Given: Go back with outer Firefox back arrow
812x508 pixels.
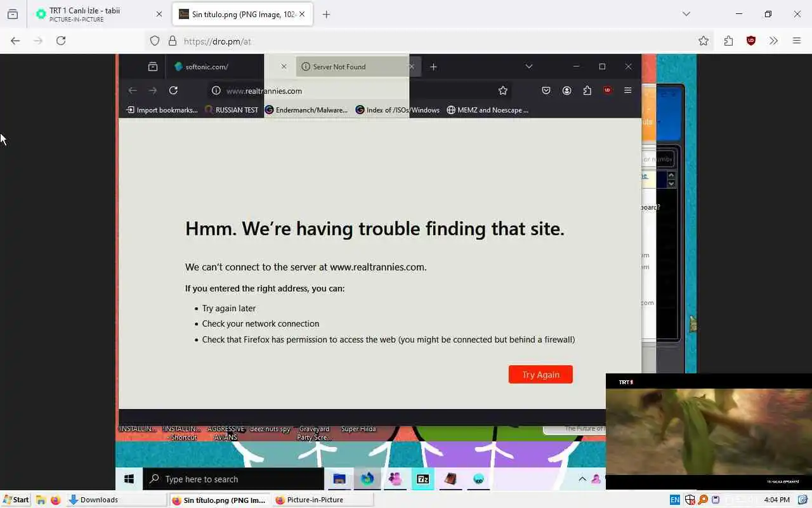Looking at the screenshot, I should (15, 41).
